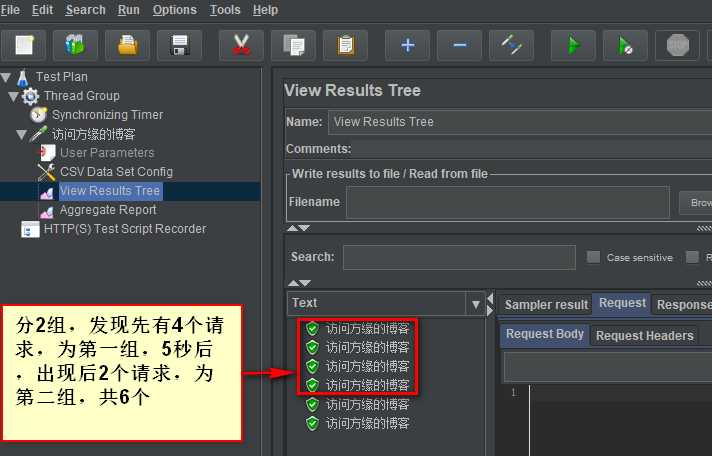Select Synchronizing Timer in the tree

click(107, 115)
